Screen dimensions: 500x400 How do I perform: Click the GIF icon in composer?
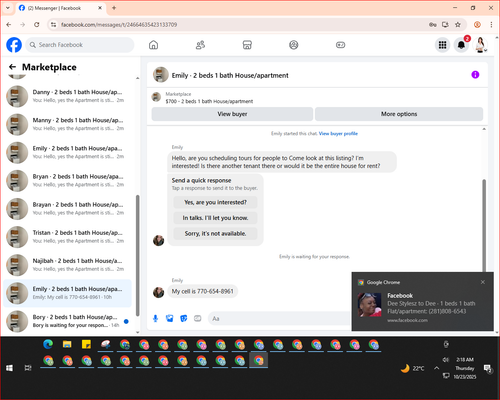click(198, 319)
